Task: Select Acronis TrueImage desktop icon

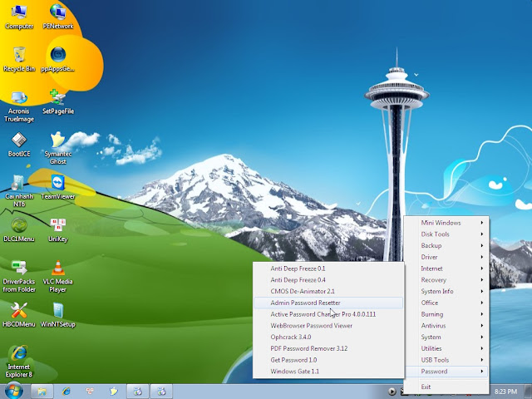Action: (x=19, y=106)
